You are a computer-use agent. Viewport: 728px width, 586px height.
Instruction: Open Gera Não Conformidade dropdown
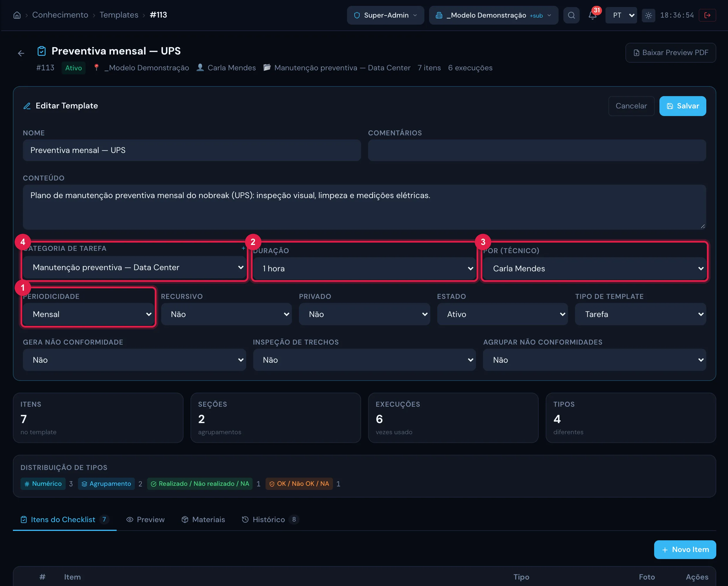pyautogui.click(x=135, y=360)
